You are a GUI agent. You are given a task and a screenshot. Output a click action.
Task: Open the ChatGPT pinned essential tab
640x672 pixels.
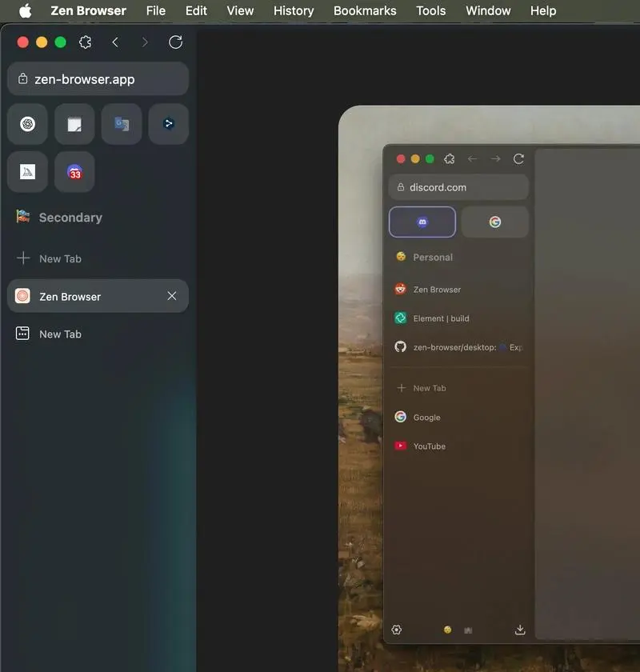click(27, 124)
